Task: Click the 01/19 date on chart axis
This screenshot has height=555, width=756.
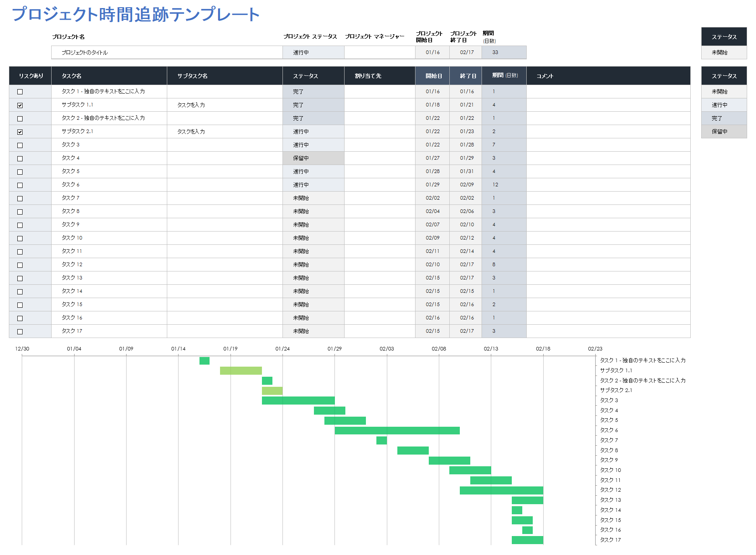Action: (x=231, y=348)
